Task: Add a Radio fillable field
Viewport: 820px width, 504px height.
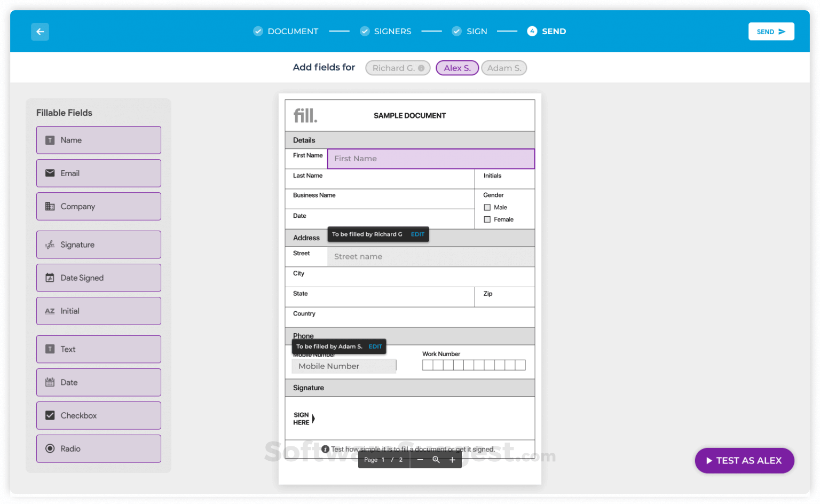Action: 99,448
